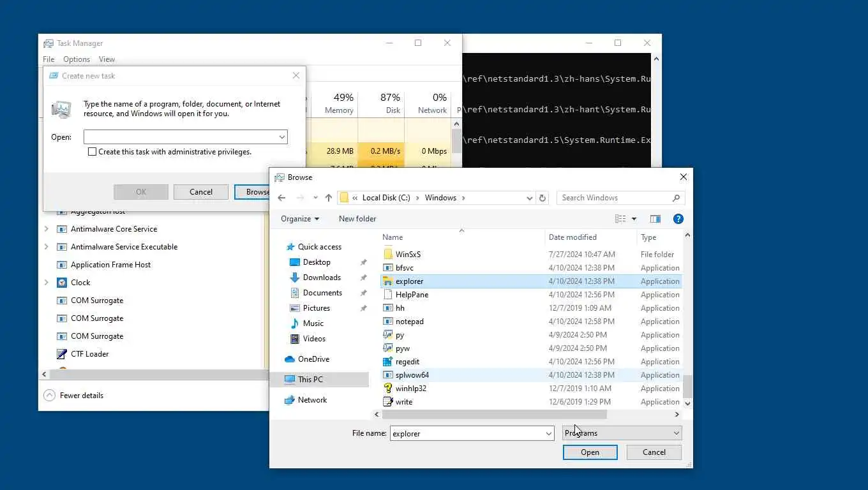Screen dimensions: 868x490
Task: Select Application Frame Host process
Action: tap(110, 265)
